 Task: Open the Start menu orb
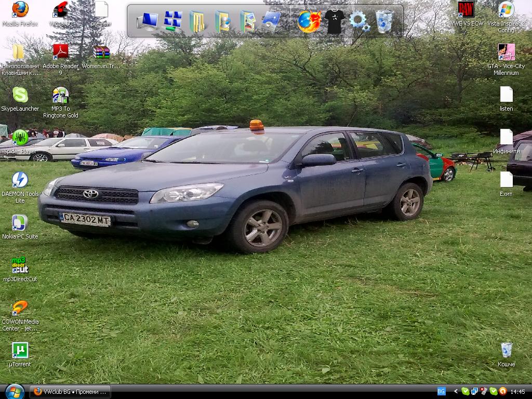coord(14,391)
